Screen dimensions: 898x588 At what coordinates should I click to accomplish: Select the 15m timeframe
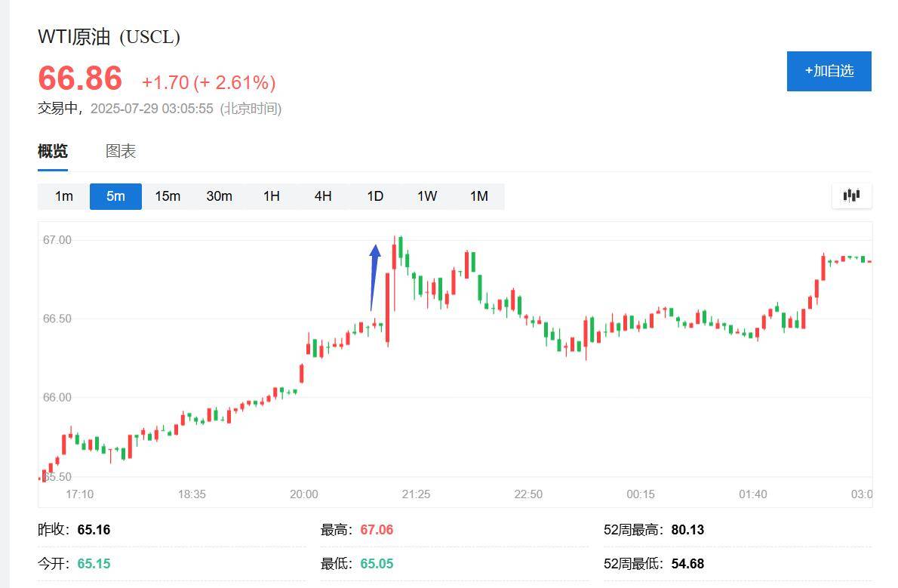168,195
